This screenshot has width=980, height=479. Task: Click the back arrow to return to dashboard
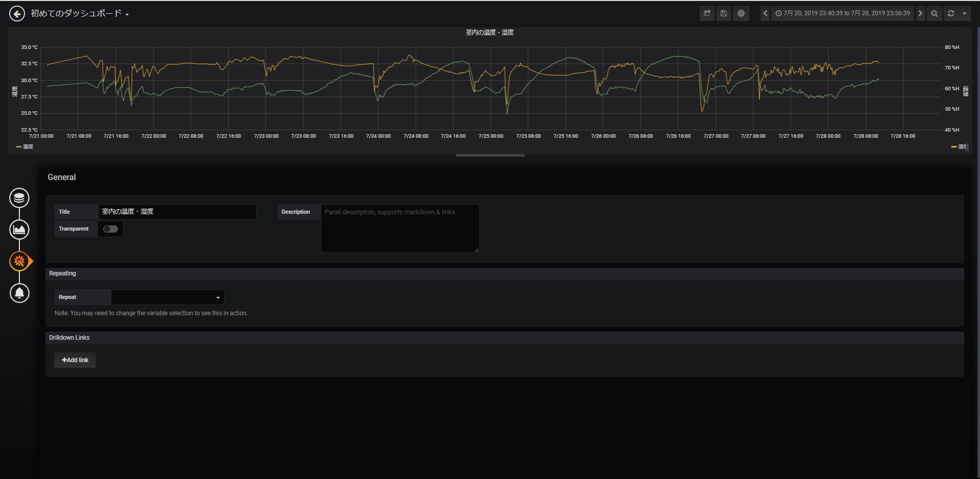click(x=17, y=14)
